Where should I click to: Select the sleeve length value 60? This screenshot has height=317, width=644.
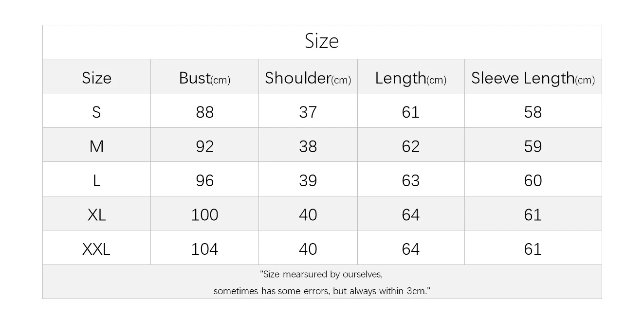click(533, 181)
